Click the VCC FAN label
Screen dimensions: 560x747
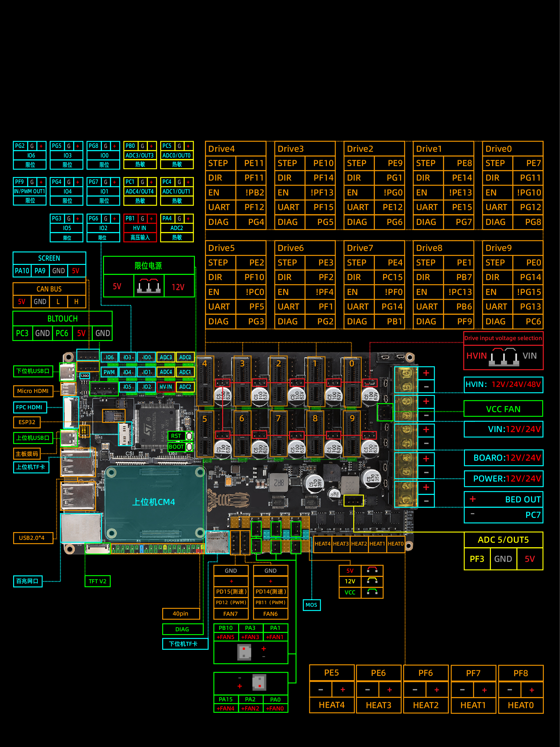click(503, 409)
